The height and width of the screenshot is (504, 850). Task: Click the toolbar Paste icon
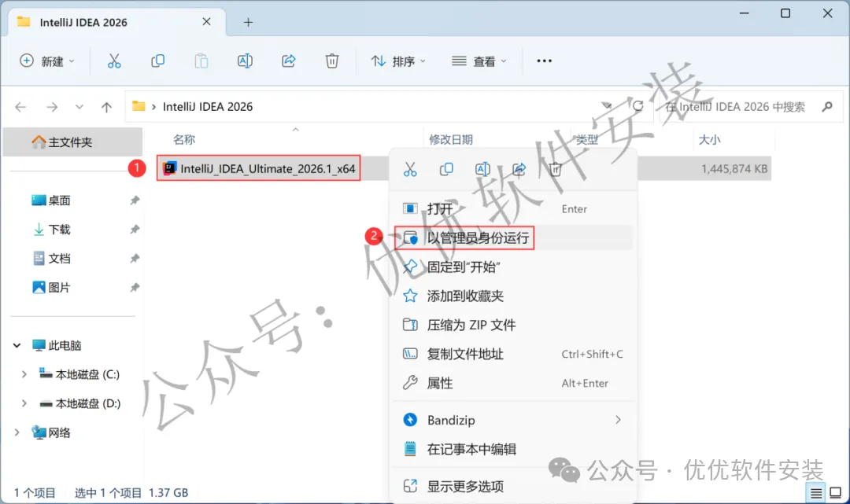click(x=201, y=61)
